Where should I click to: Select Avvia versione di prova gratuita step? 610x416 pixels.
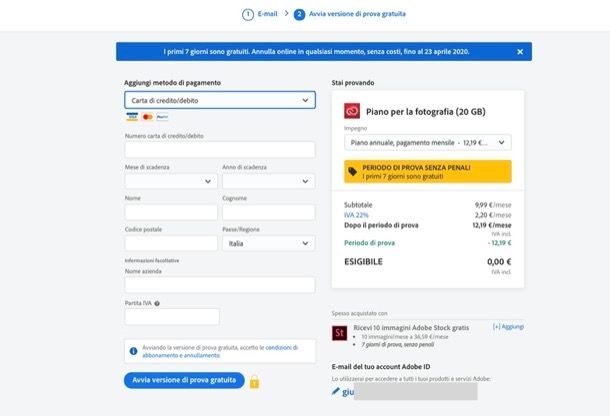357,14
